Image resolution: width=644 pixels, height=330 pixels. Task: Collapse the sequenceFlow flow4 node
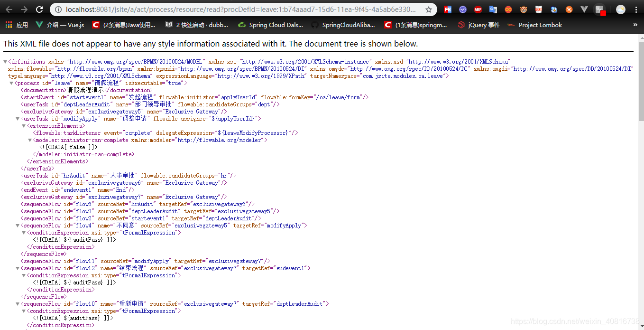coord(18,226)
